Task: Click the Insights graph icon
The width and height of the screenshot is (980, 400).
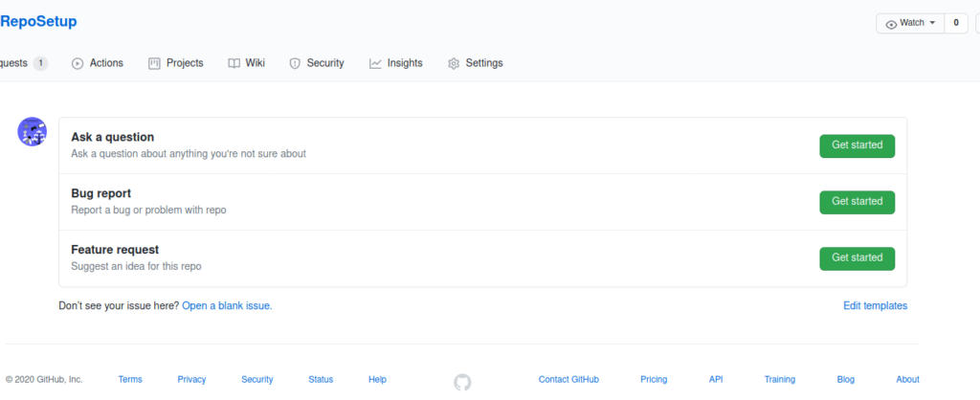Action: coord(375,63)
